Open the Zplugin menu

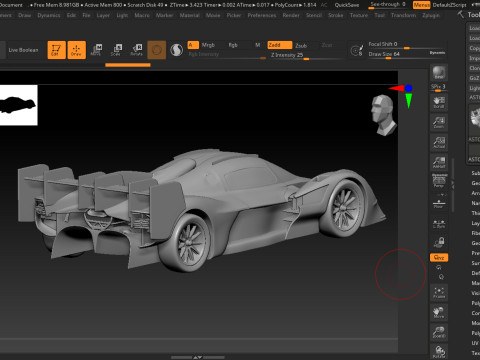[431, 15]
